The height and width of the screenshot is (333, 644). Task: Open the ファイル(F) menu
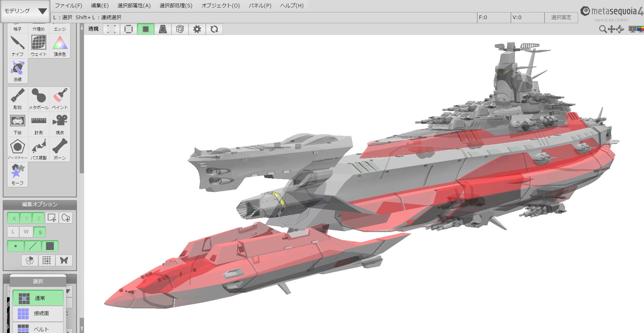(x=69, y=6)
